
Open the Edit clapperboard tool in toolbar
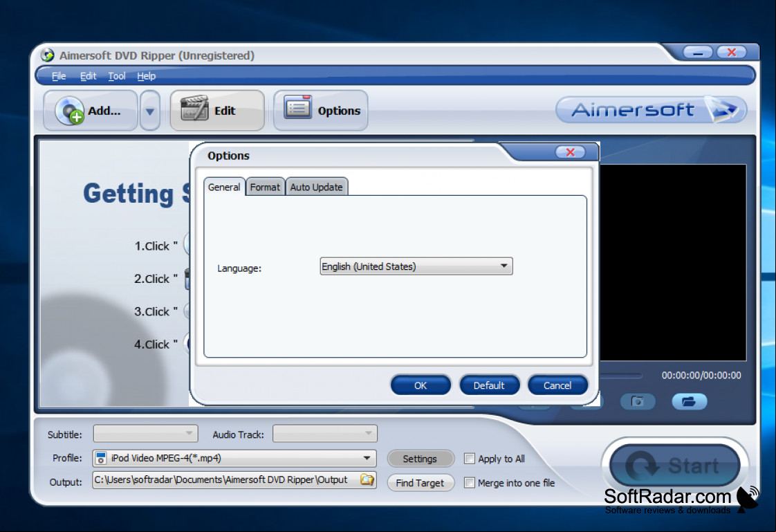[x=216, y=111]
